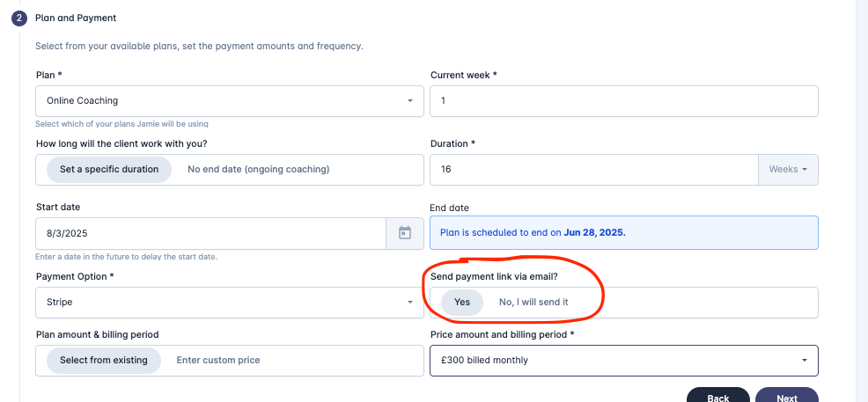Screen dimensions: 868x402
Task: Open the Payment Option dropdown set to Stripe
Action: pos(230,303)
